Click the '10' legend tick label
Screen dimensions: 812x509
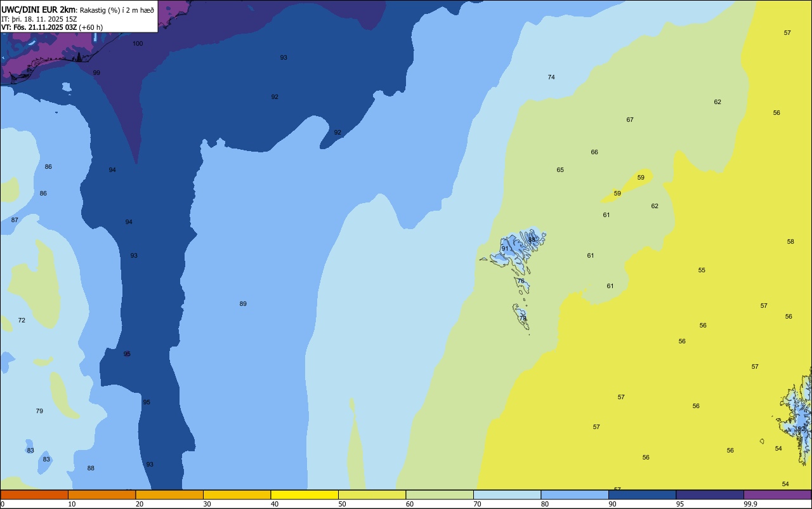pos(72,504)
